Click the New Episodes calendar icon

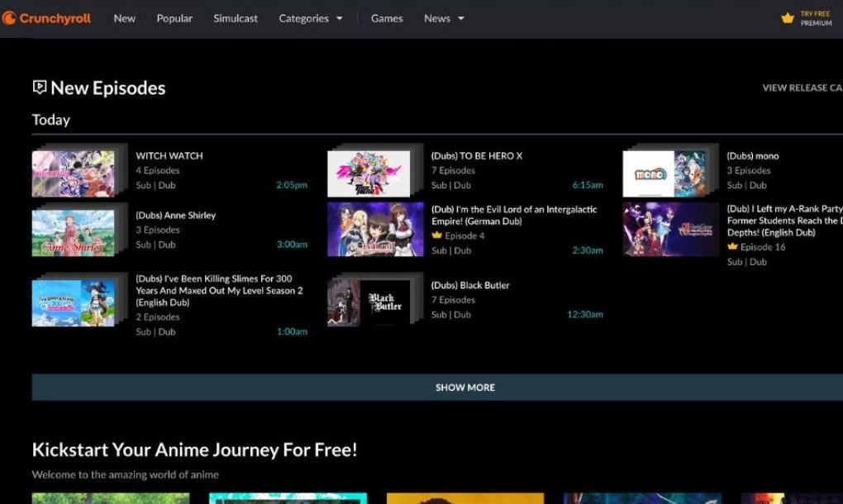[39, 87]
